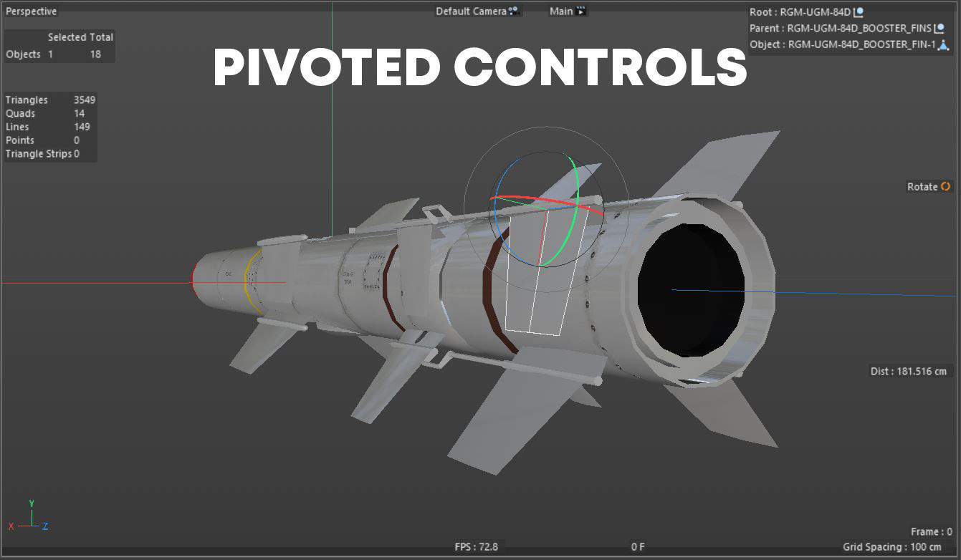961x560 pixels.
Task: Click the Rotate tool HUD label
Action: coord(922,186)
